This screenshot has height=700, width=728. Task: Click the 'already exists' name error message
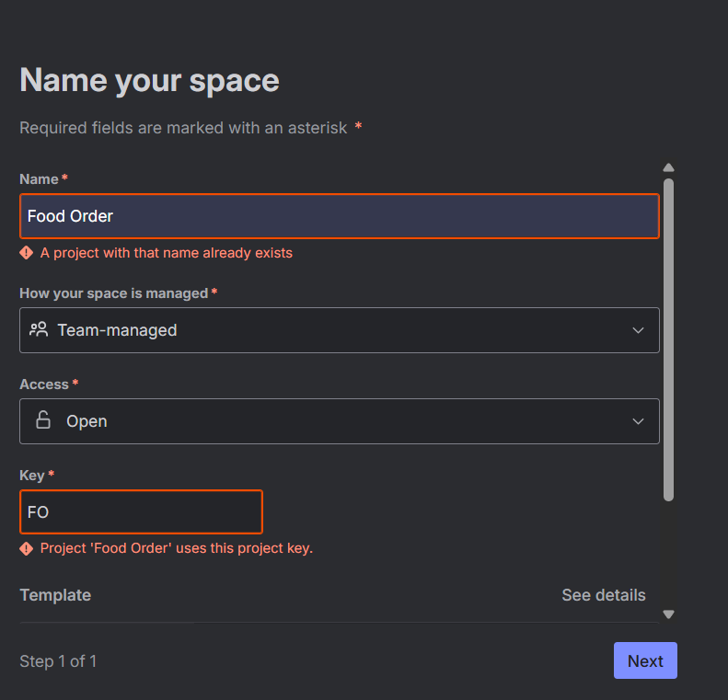coord(167,252)
